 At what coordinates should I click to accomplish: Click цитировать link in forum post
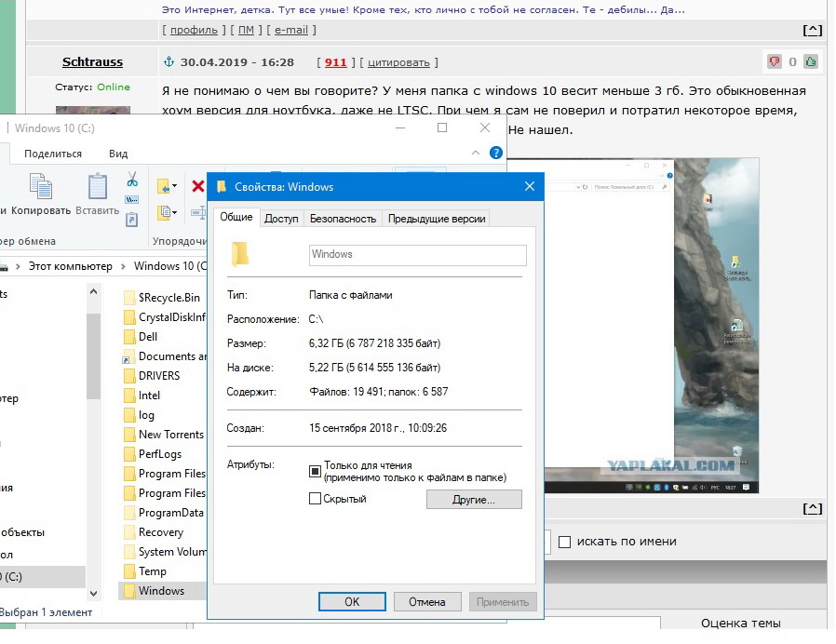(x=398, y=62)
